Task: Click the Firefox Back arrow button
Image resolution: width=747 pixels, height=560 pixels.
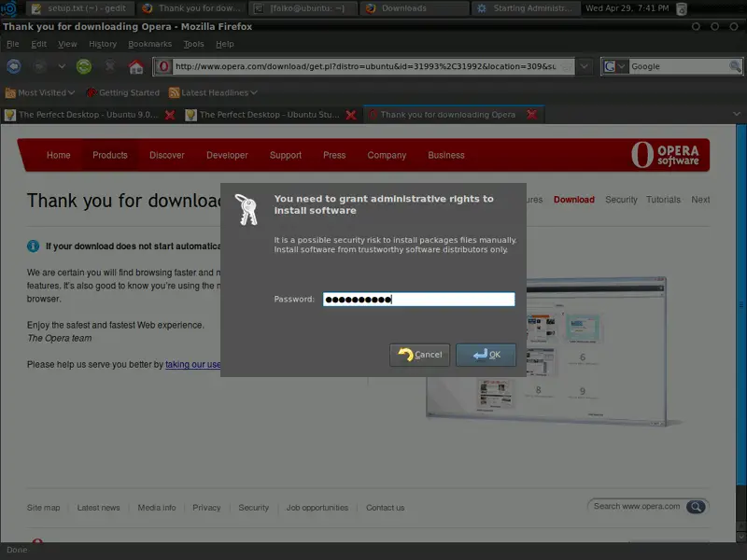Action: 14,66
